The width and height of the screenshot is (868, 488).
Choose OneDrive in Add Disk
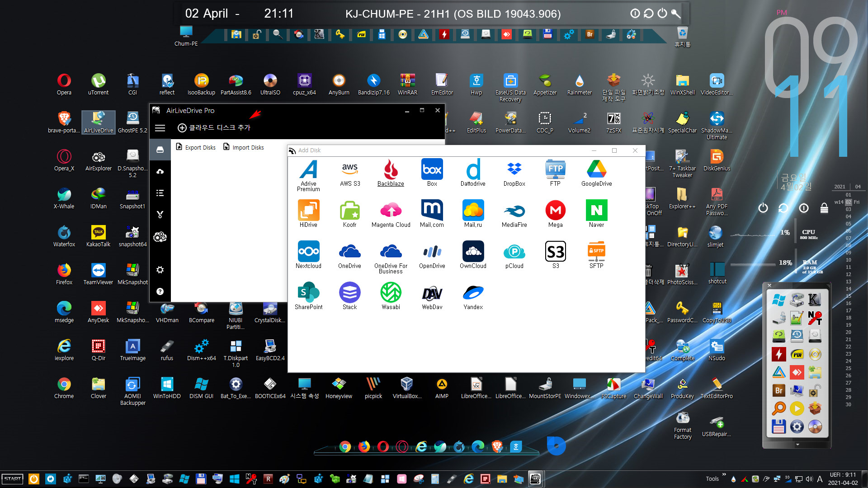[x=350, y=255]
